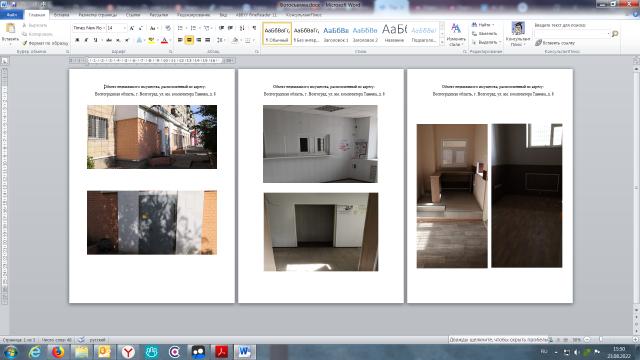640x360 pixels.
Task: Expand the styles gallery
Action: click(x=442, y=42)
